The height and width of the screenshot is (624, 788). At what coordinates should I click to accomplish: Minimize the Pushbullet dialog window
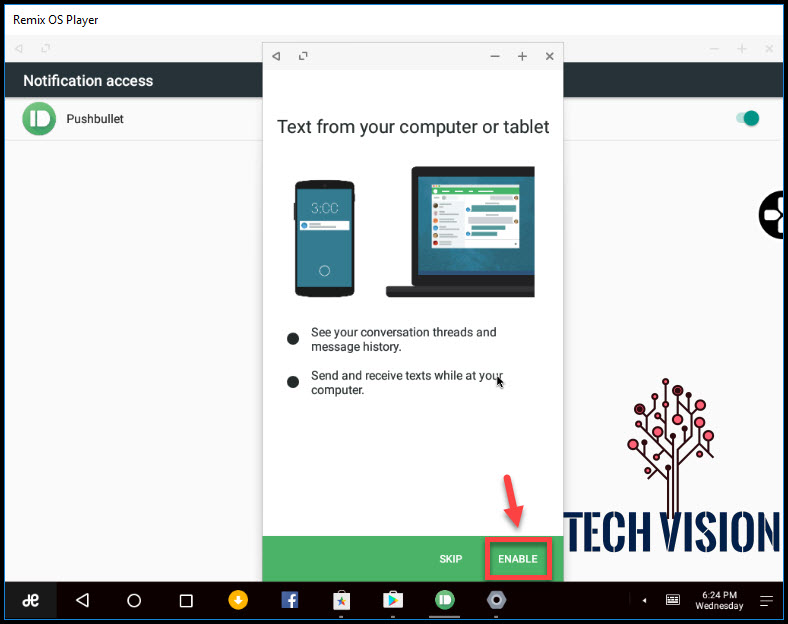coord(495,56)
